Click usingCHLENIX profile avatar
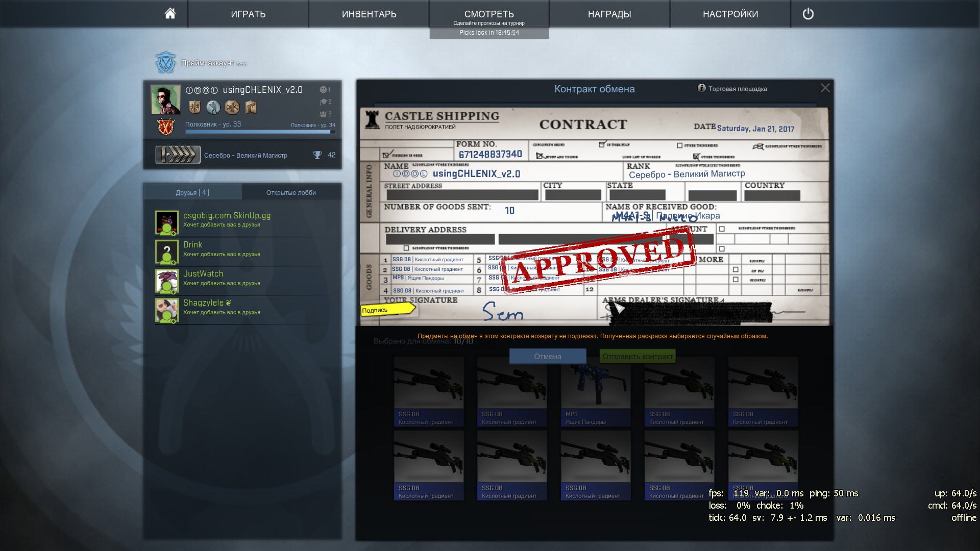 (165, 99)
